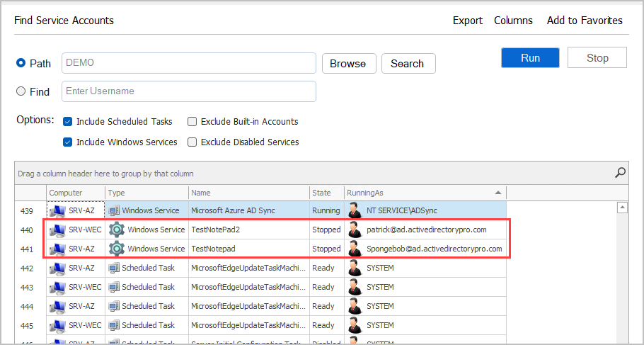The image size is (644, 345).
Task: Click user icon for patrick@ad.activedirectorypro.com
Action: tap(355, 230)
